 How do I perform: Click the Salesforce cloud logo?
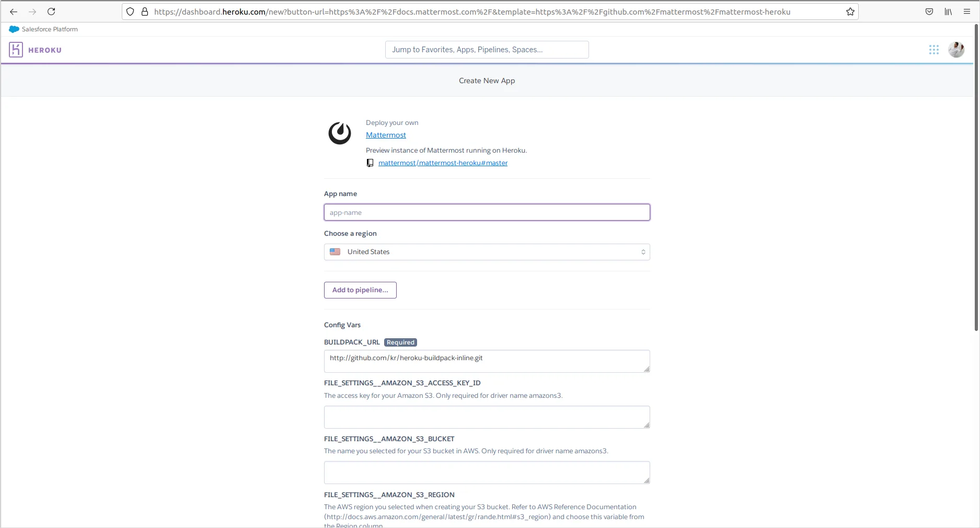14,29
